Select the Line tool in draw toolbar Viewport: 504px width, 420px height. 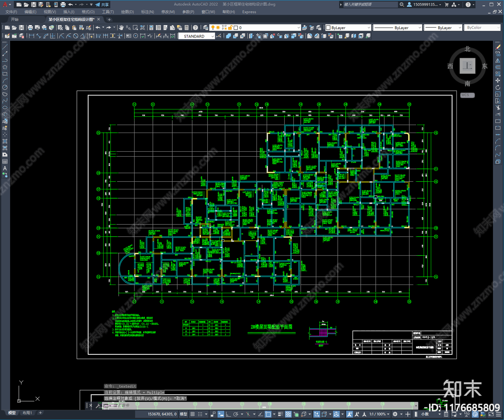coord(5,47)
